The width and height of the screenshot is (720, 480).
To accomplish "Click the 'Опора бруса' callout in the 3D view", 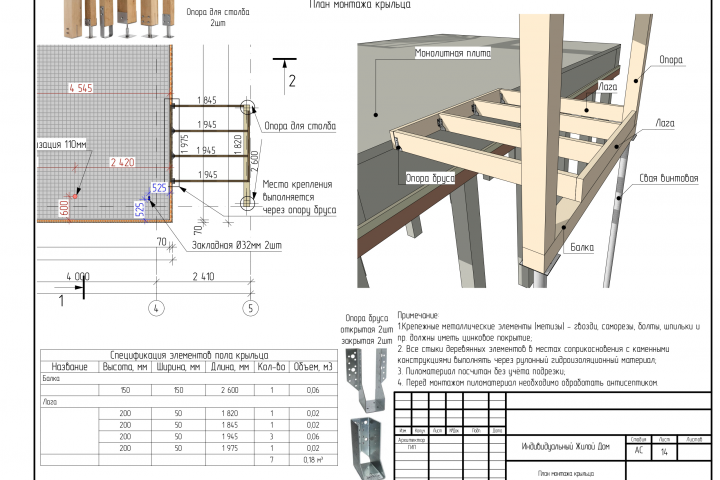I will (x=430, y=178).
